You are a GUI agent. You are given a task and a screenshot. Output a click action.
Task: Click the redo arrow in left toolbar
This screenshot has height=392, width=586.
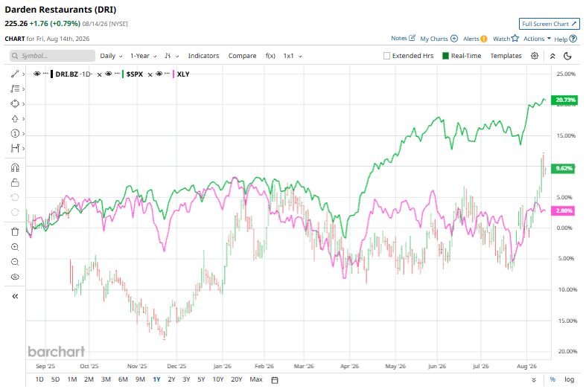click(15, 212)
